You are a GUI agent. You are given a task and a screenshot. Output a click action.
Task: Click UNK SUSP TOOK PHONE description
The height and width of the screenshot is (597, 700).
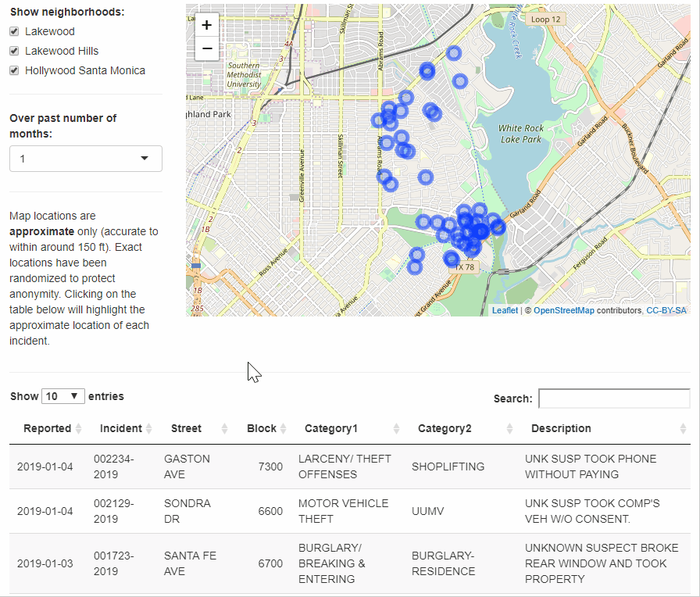591,467
